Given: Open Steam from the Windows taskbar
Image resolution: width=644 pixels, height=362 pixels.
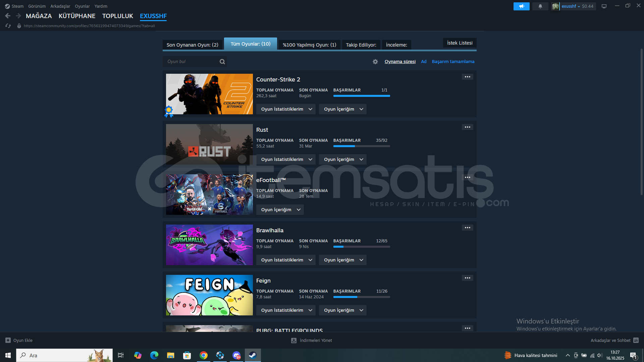Looking at the screenshot, I should (253, 355).
